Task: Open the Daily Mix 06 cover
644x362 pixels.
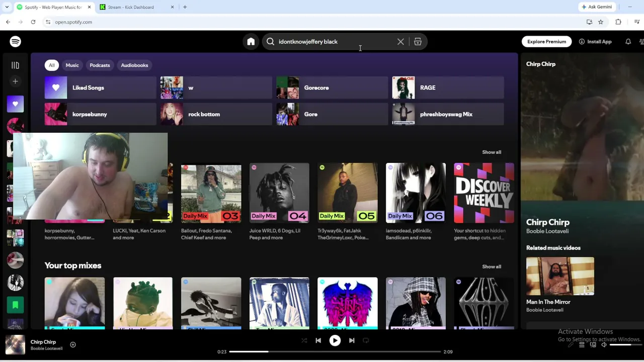Action: coord(416,193)
